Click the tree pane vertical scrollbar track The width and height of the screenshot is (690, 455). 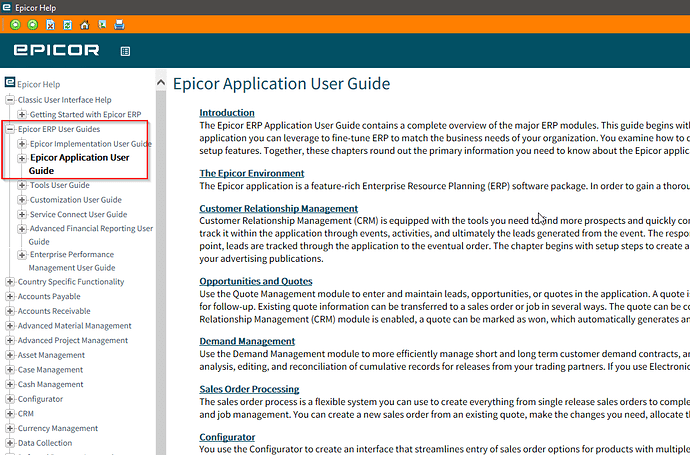(x=161, y=273)
